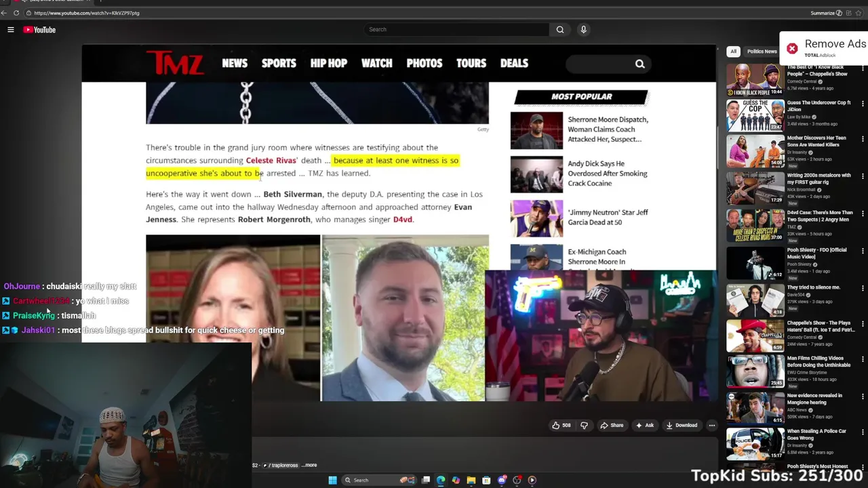Open options for They tried to silence me video
Screen dimensions: 868x488
coord(863,289)
